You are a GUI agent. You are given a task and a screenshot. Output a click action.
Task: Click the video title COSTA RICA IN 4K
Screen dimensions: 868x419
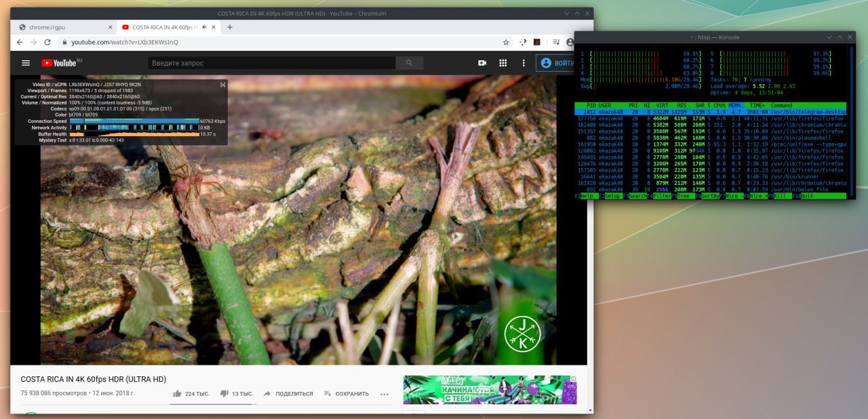[x=94, y=379]
